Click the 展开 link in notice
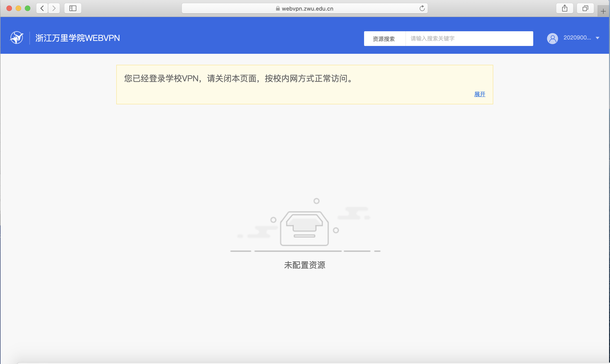This screenshot has width=610, height=364. tap(480, 94)
